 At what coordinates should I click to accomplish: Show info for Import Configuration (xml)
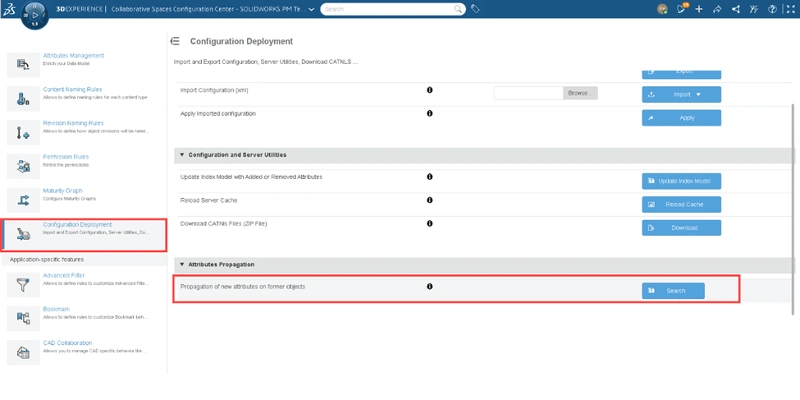tap(430, 90)
